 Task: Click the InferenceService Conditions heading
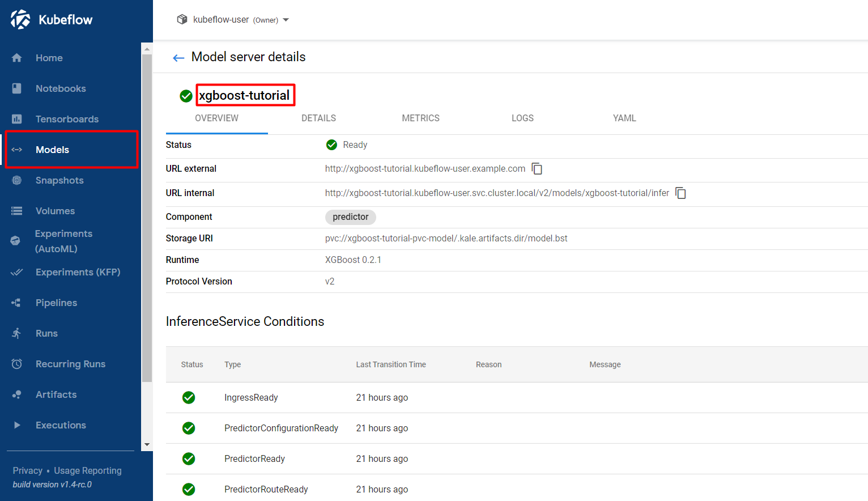pyautogui.click(x=245, y=322)
